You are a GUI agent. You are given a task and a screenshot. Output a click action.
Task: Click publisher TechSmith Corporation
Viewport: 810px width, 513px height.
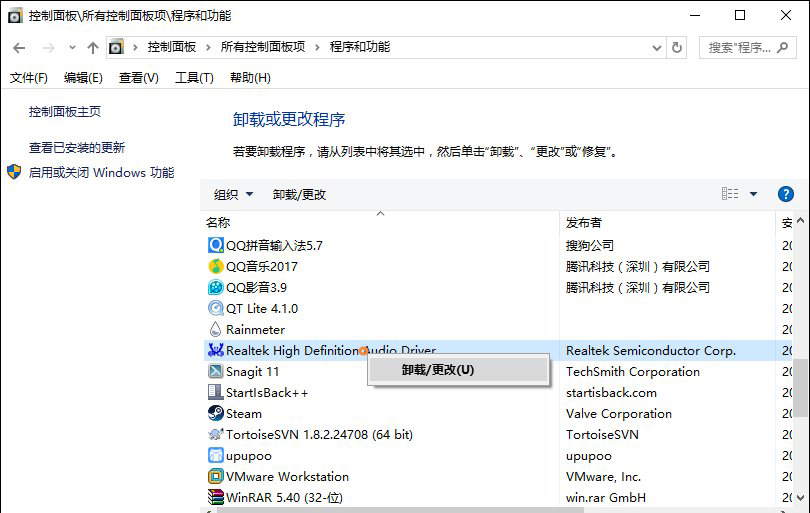pyautogui.click(x=633, y=371)
